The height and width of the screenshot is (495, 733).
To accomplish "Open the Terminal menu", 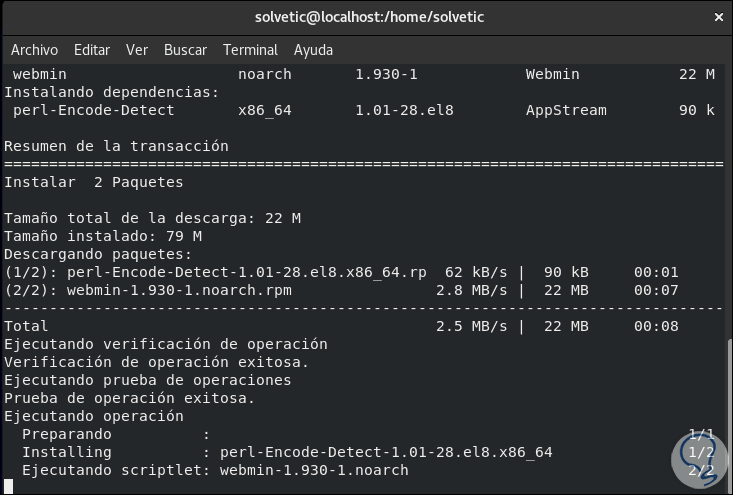I will (250, 50).
